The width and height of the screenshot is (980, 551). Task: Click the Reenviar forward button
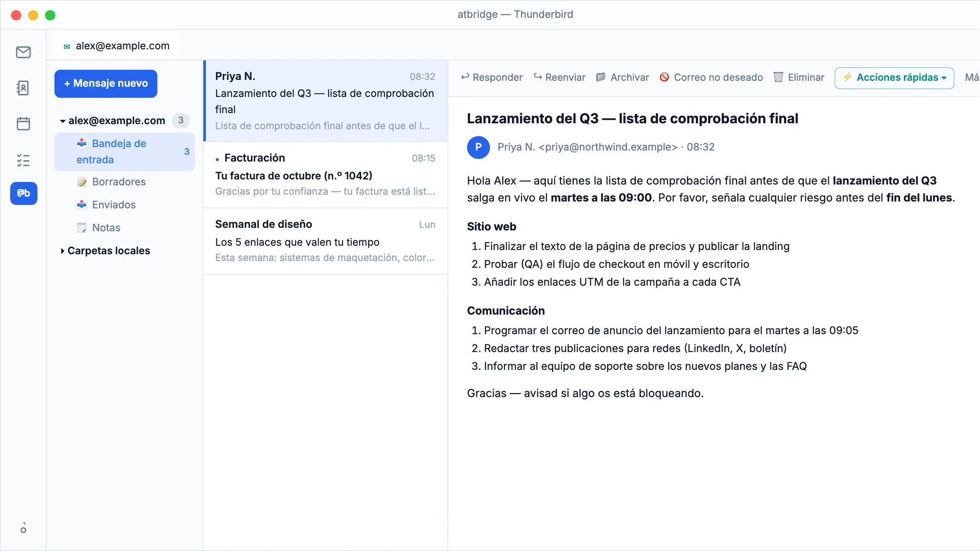pos(559,77)
